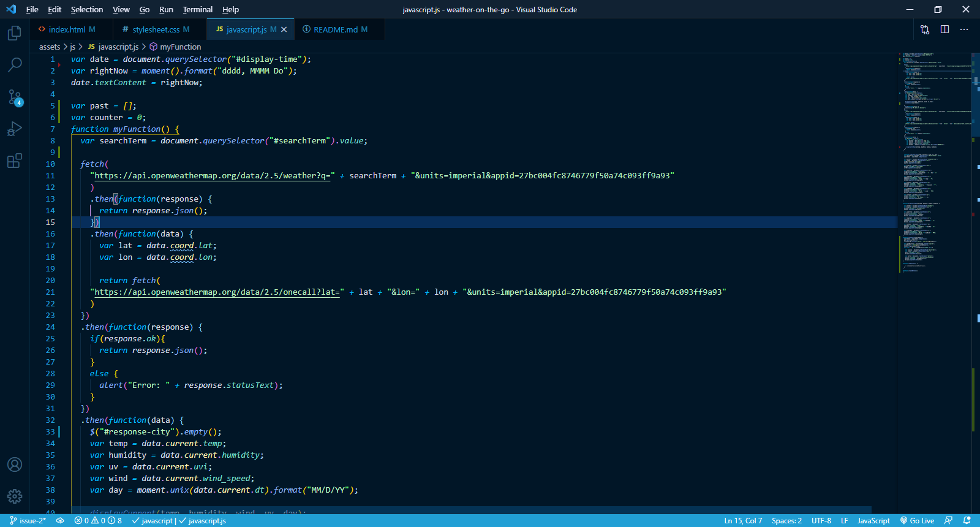
Task: Open the Accounts menu icon
Action: pyautogui.click(x=15, y=464)
